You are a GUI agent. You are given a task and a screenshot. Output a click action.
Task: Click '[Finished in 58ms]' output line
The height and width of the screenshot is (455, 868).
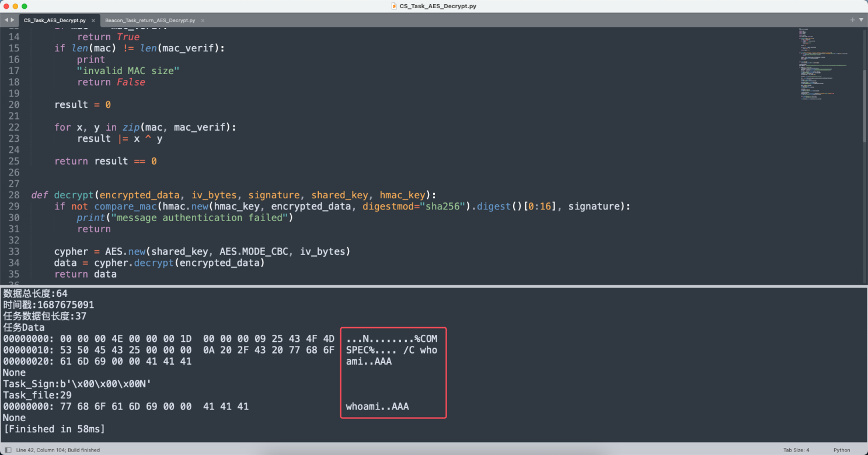click(54, 429)
